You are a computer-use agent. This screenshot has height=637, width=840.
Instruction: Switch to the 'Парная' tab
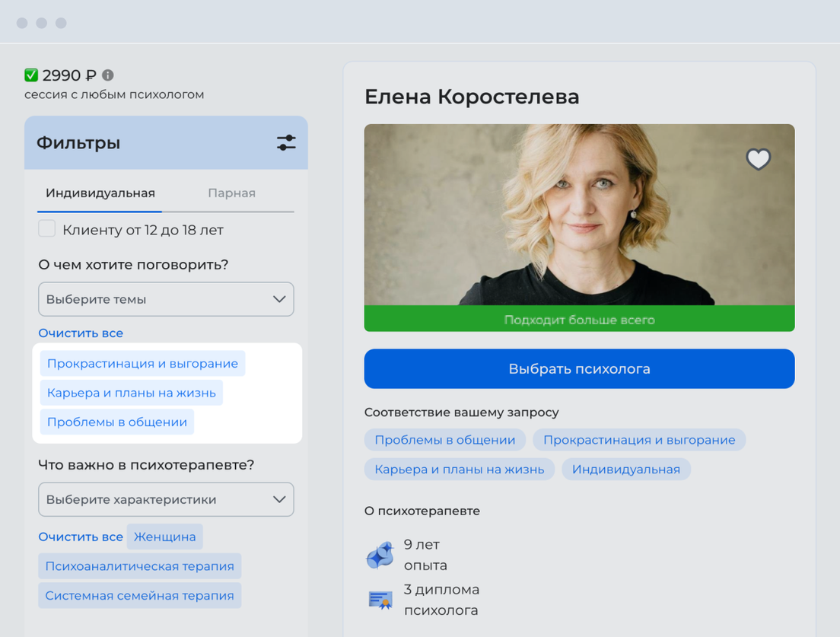[231, 193]
